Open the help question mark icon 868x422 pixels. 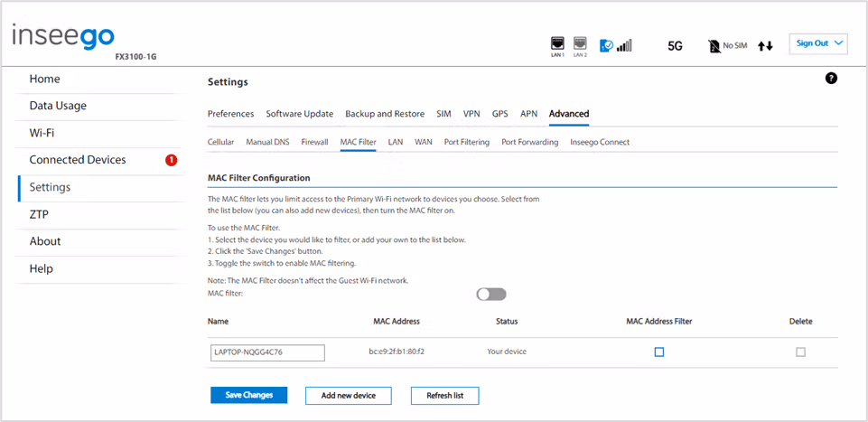831,78
